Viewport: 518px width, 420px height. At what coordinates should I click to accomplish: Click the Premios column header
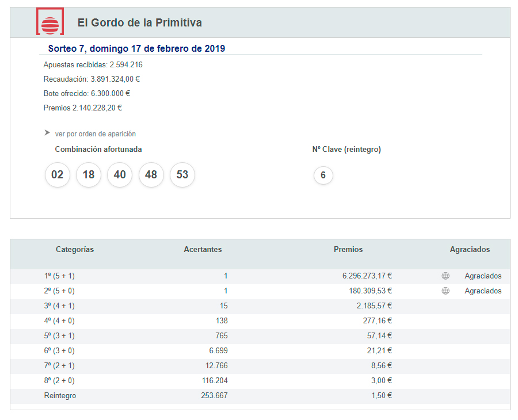click(x=348, y=250)
